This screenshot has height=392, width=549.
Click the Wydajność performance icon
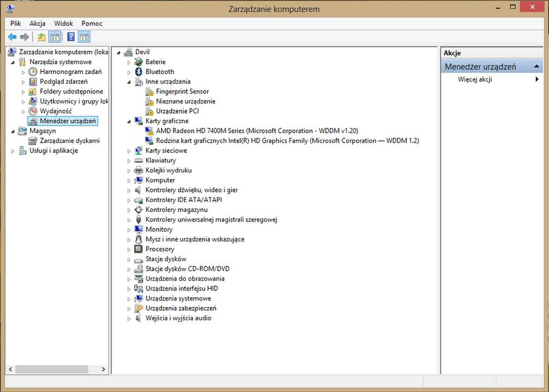pyautogui.click(x=32, y=111)
